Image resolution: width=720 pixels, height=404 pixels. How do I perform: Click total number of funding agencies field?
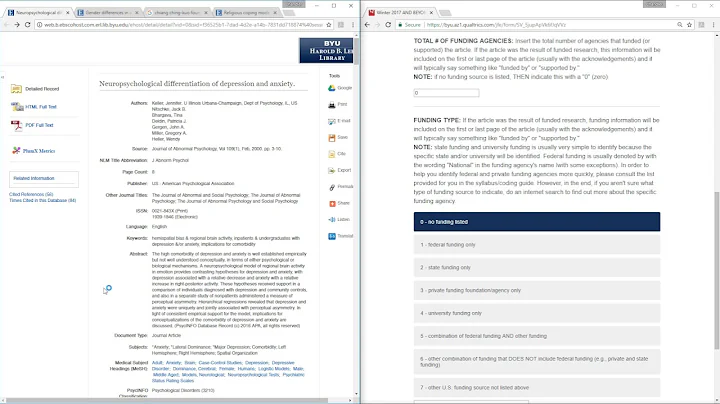(446, 93)
